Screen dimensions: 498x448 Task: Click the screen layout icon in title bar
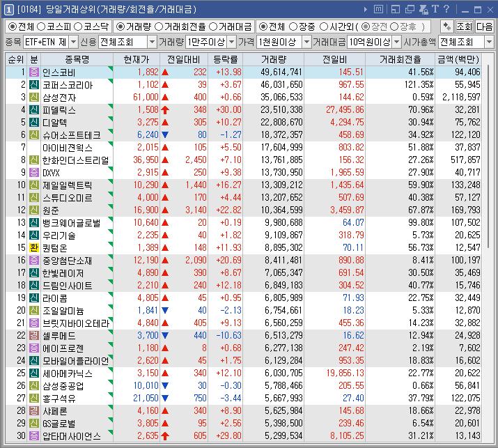coord(396,10)
